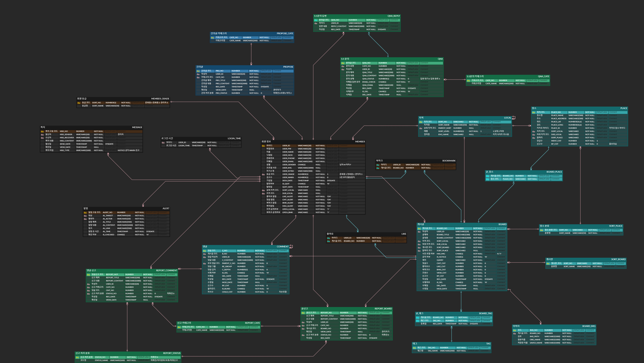
Task: Select the REPORT_CATE table title
Action: 252,323
